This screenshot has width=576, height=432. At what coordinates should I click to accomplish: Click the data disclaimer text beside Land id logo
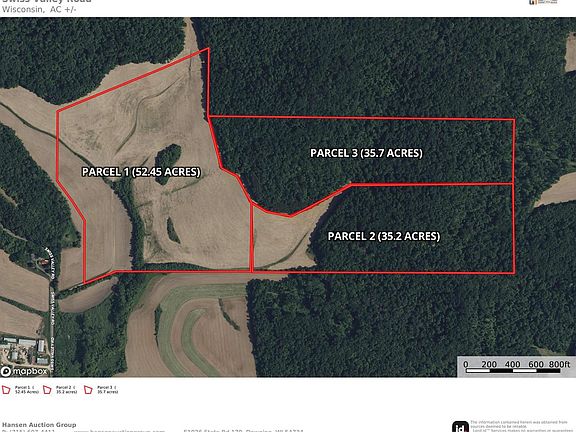[x=522, y=426]
